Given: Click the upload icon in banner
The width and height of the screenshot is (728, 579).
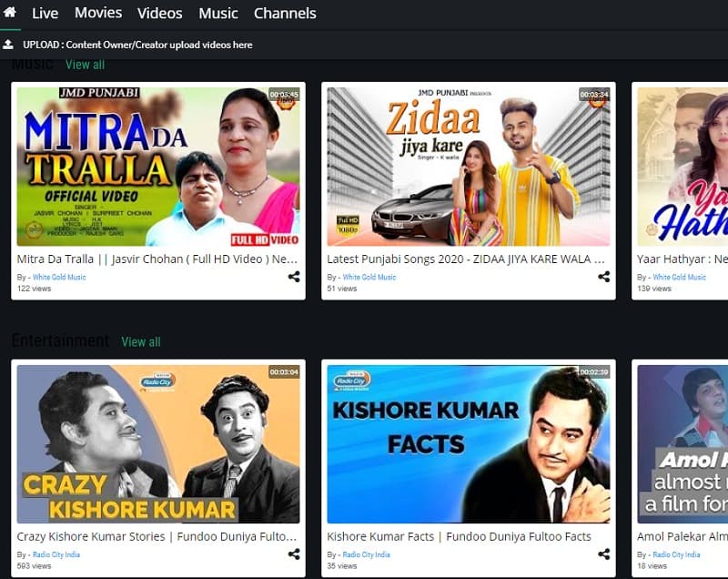Looking at the screenshot, I should coord(8,45).
